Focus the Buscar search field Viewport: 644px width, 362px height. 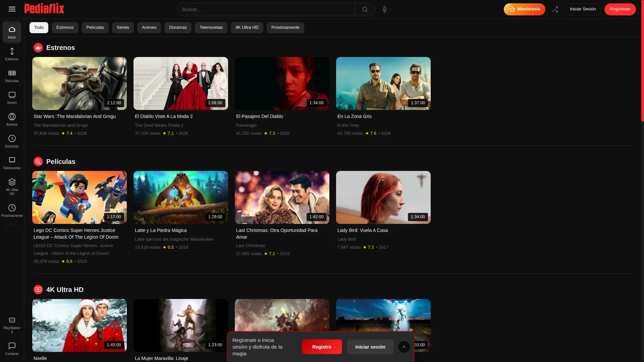pyautogui.click(x=266, y=9)
